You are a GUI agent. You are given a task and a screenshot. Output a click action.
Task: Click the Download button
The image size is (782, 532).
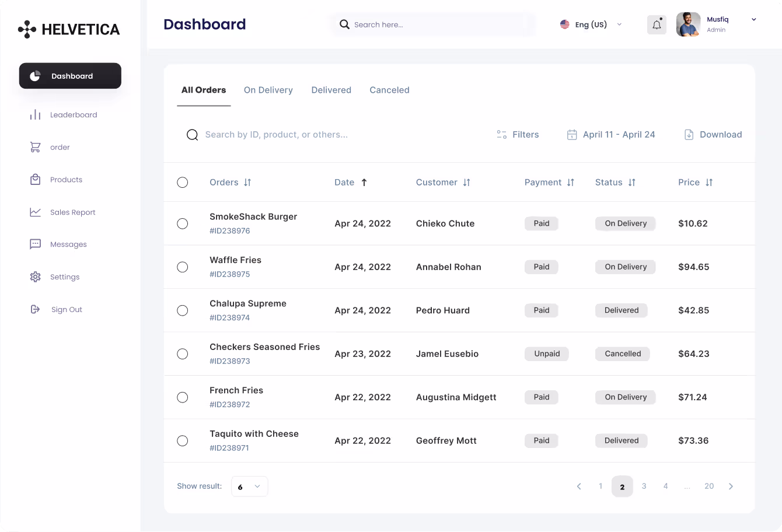point(713,135)
